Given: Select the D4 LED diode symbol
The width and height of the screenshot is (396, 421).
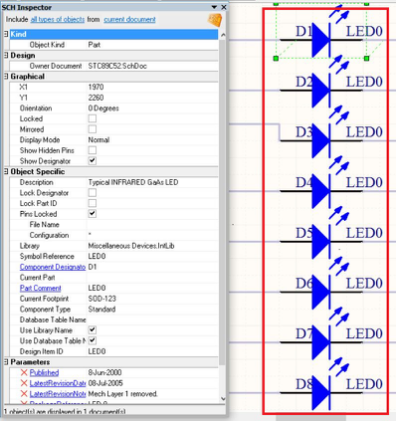Looking at the screenshot, I should point(321,191).
